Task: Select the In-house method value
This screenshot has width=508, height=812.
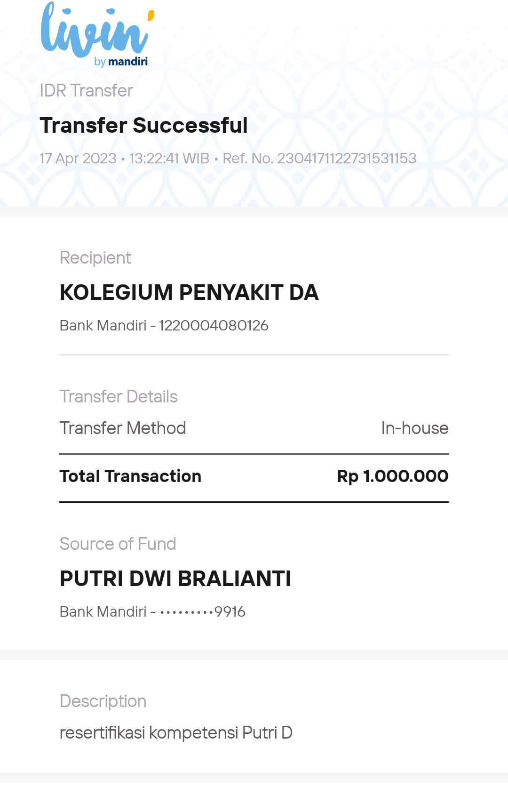Action: point(414,428)
